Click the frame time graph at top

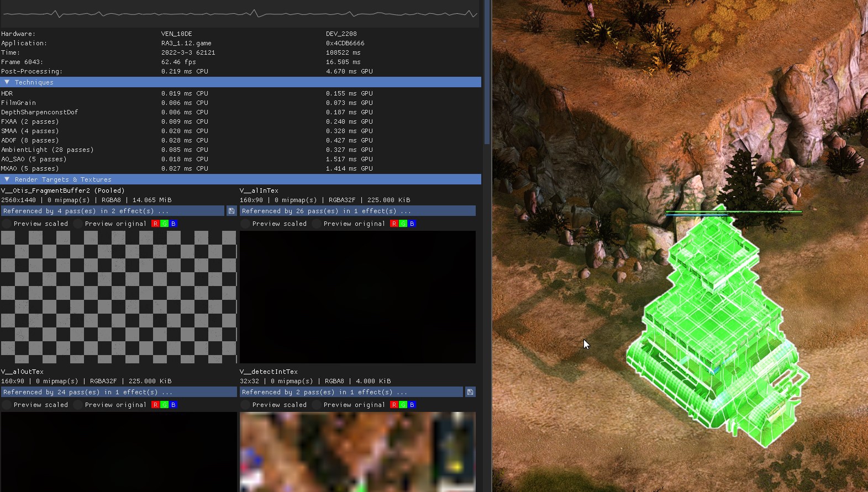coord(240,13)
